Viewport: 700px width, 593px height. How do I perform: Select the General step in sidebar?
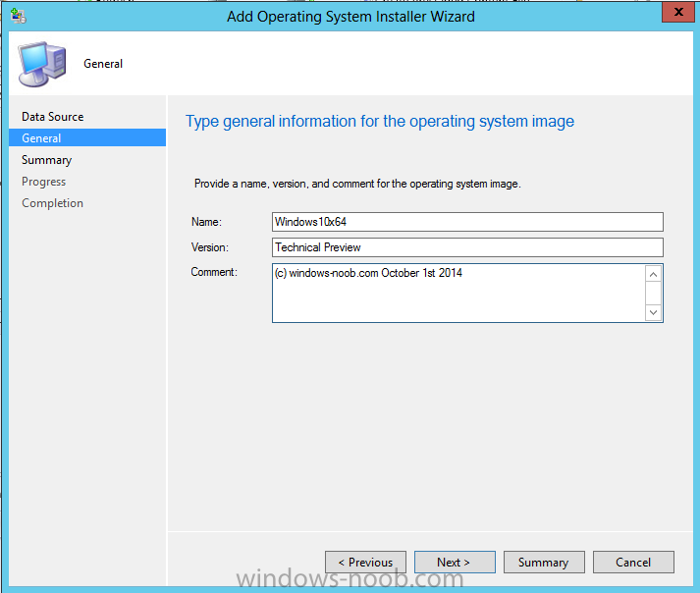pyautogui.click(x=87, y=138)
